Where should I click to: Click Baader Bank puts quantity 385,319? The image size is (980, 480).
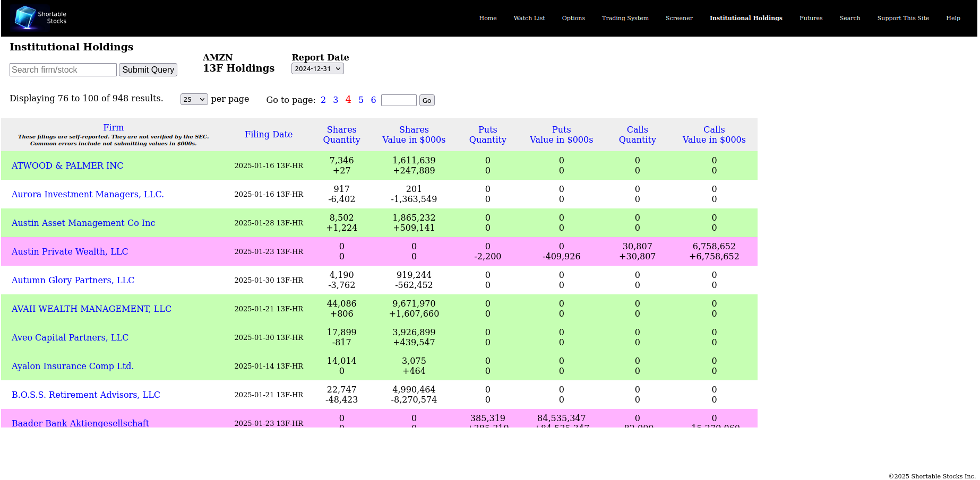click(488, 418)
